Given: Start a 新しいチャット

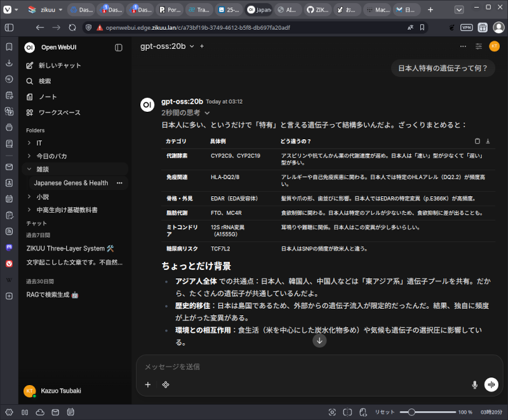Looking at the screenshot, I should (x=59, y=65).
